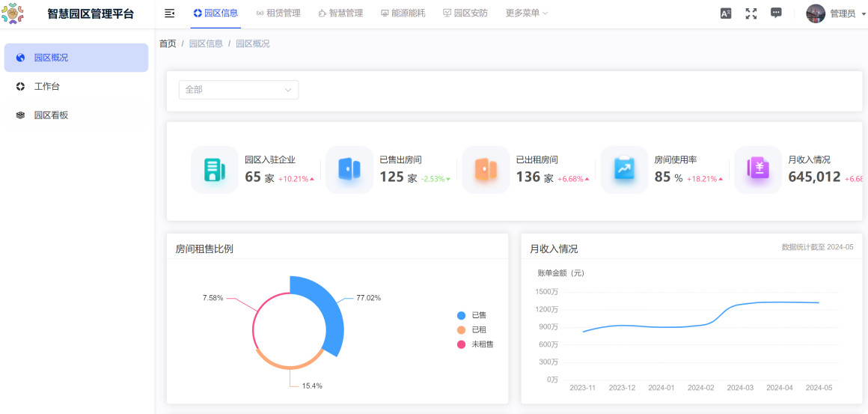Image resolution: width=868 pixels, height=414 pixels.
Task: Click the 数据统计截至 2024-05 note
Action: [818, 247]
